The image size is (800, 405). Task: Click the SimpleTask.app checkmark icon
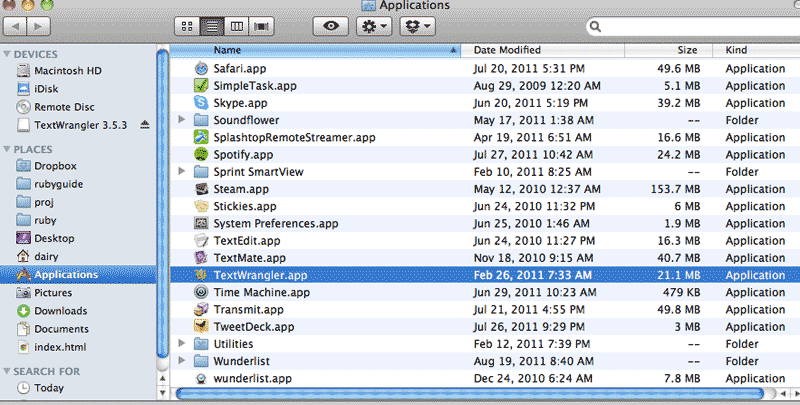point(201,86)
